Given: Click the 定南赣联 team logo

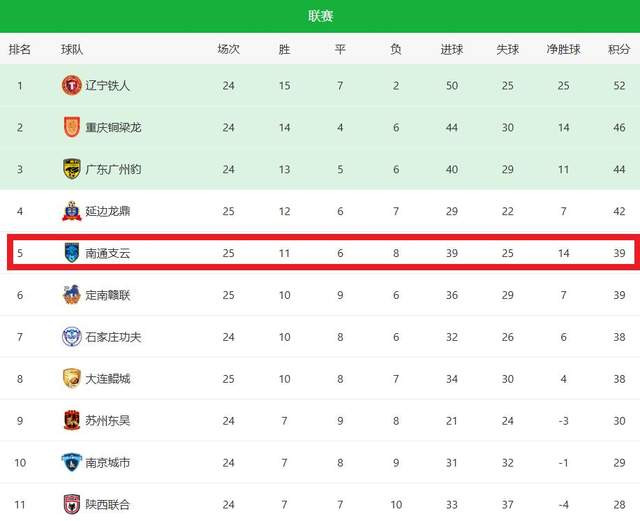Looking at the screenshot, I should tap(71, 295).
